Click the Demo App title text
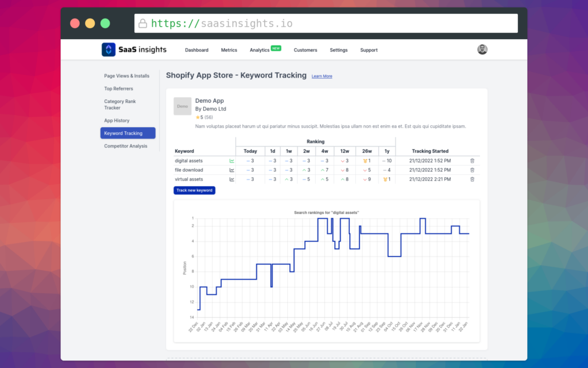The height and width of the screenshot is (368, 588). click(209, 101)
